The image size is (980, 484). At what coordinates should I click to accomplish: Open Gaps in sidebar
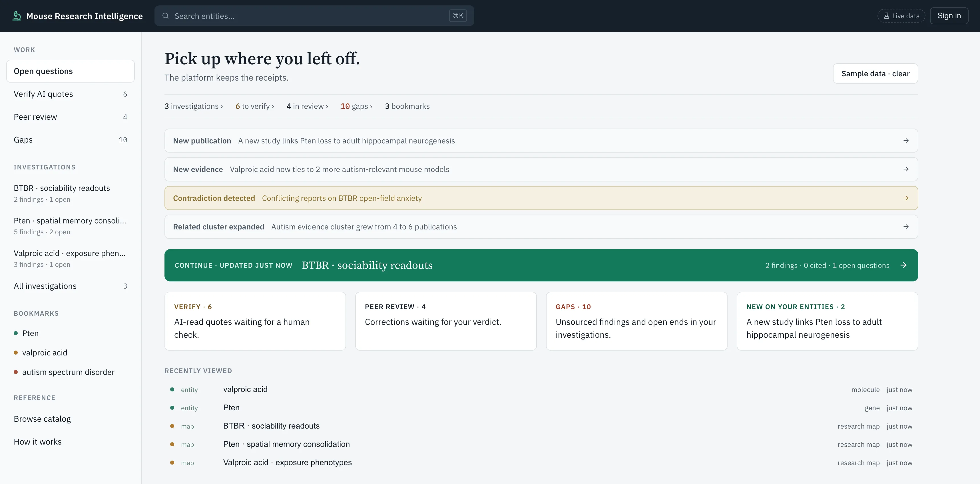[70, 140]
